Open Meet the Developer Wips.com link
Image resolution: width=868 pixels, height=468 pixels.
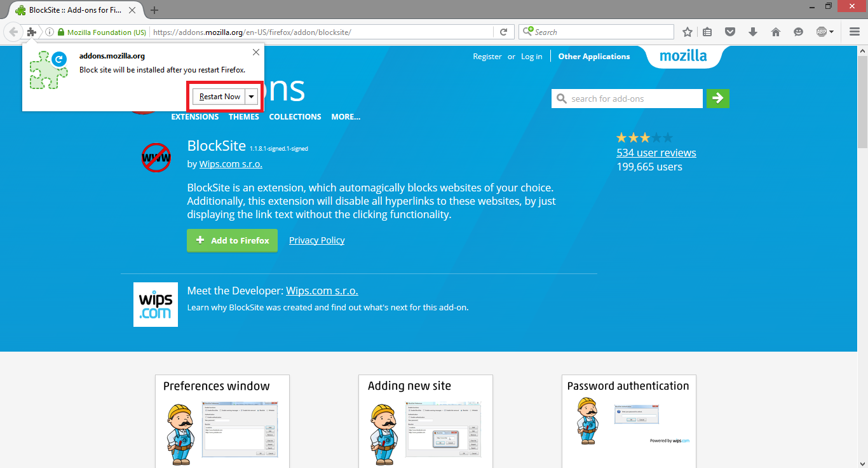point(322,291)
